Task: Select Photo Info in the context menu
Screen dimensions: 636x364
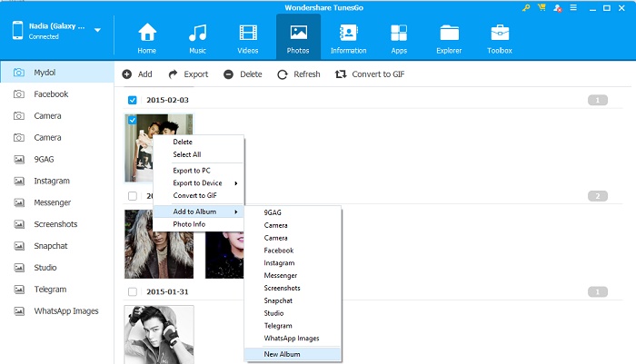Action: pos(191,224)
